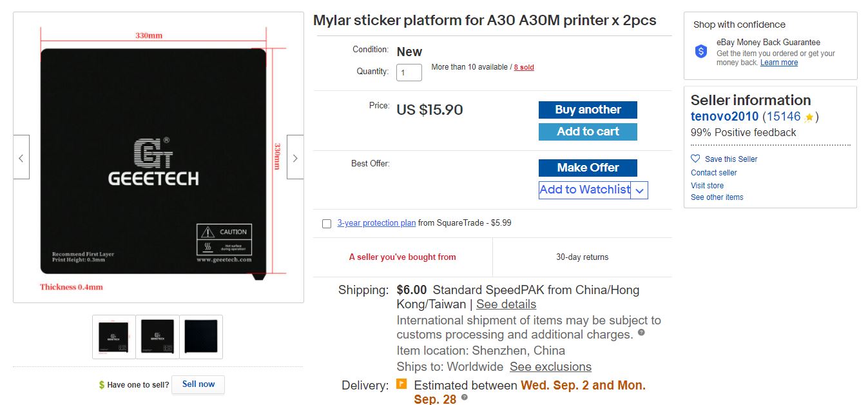Click the heart icon to save seller
Image resolution: width=868 pixels, height=405 pixels.
(x=695, y=159)
